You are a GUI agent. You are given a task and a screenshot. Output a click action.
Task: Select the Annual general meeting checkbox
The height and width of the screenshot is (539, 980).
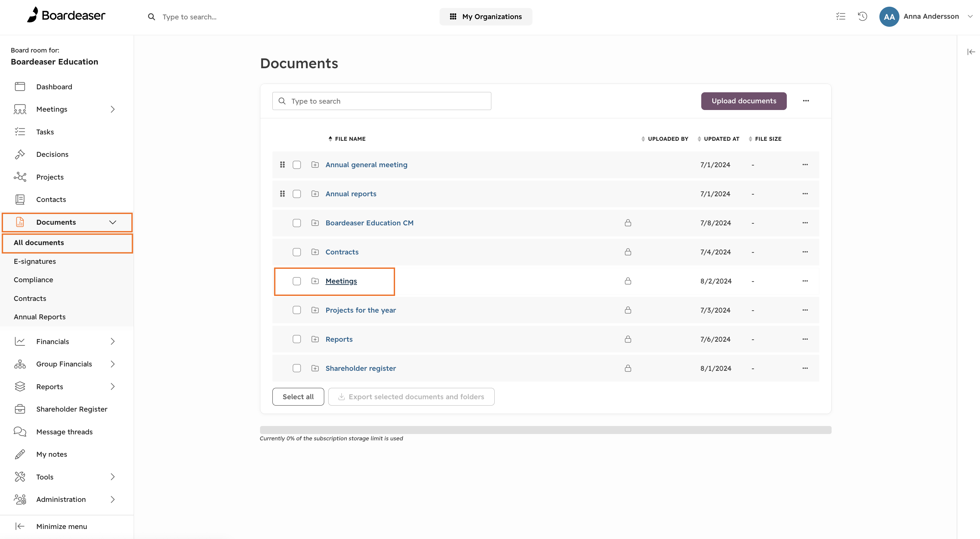point(297,165)
